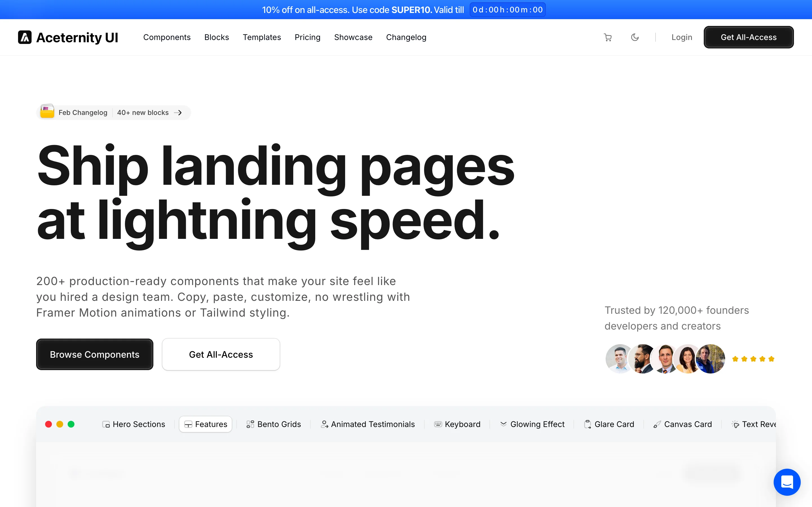Click the Bento Grids grid icon
The width and height of the screenshot is (812, 507).
pyautogui.click(x=250, y=424)
